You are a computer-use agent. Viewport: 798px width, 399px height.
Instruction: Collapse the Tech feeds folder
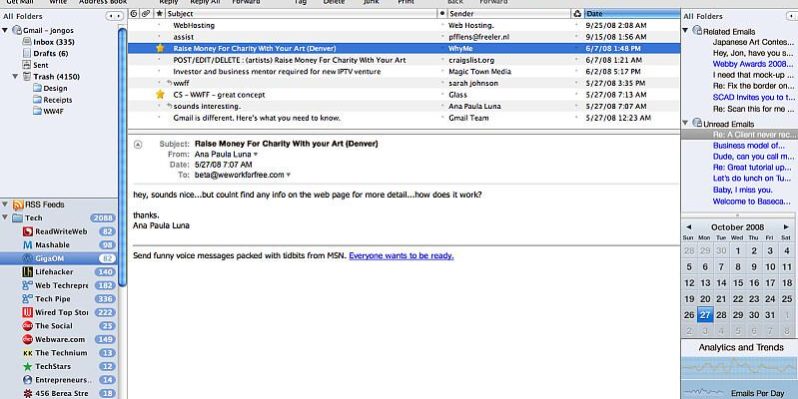click(x=5, y=218)
